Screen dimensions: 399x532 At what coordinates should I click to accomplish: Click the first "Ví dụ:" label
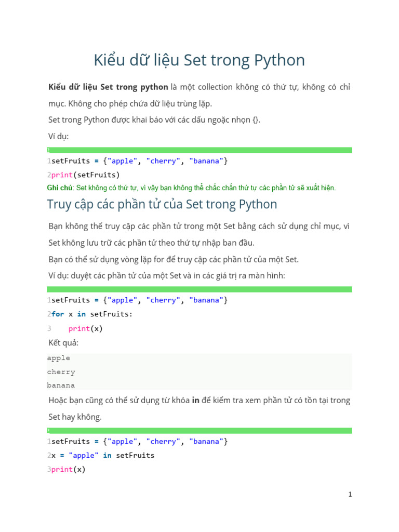tap(58, 137)
